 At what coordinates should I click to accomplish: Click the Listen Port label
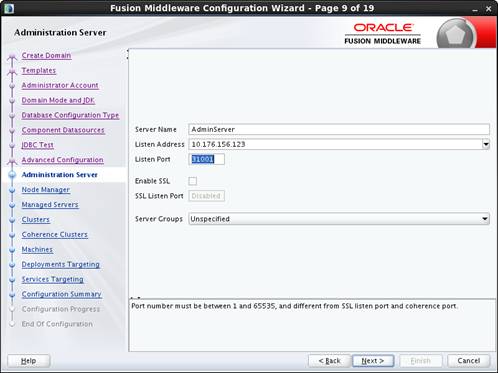[153, 159]
